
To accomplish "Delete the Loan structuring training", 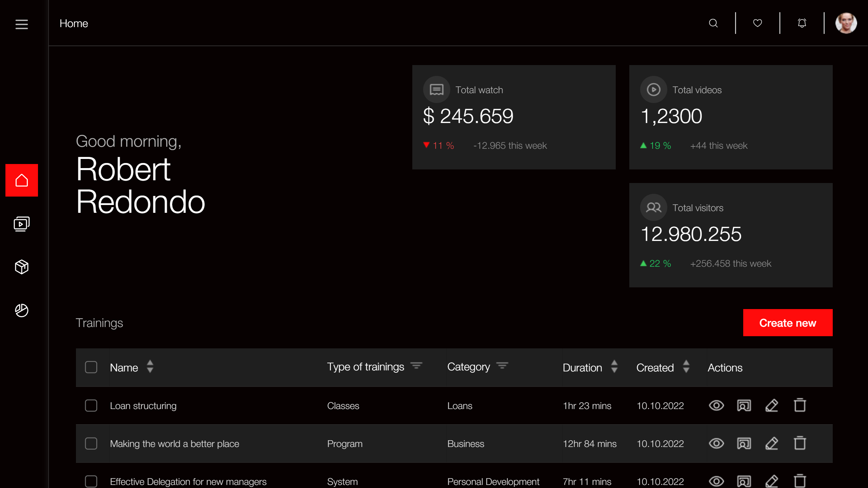I will pos(800,405).
